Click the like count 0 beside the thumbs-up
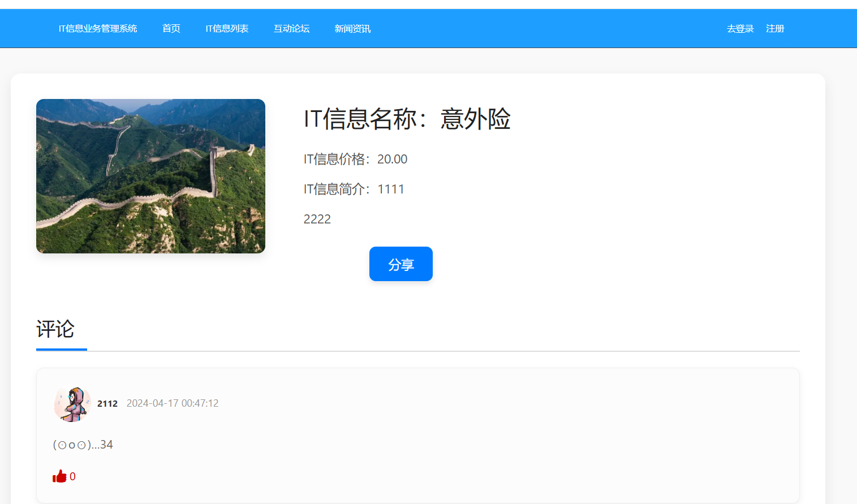Image resolution: width=857 pixels, height=504 pixels. [x=72, y=476]
